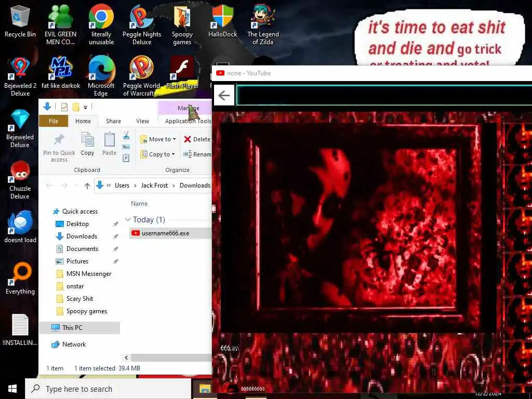
Task: Click the horizontal scrollbar left arrow
Action: click(126, 357)
